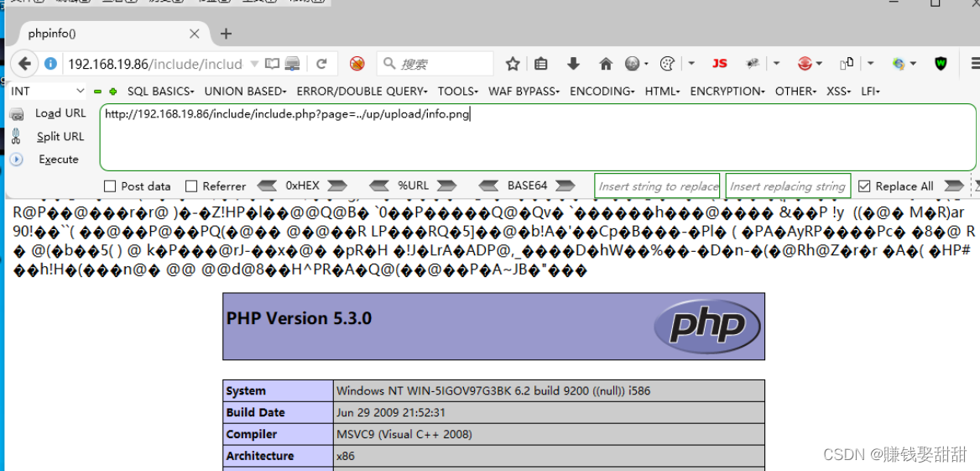
Task: Click the right arrow after %URL
Action: (447, 186)
